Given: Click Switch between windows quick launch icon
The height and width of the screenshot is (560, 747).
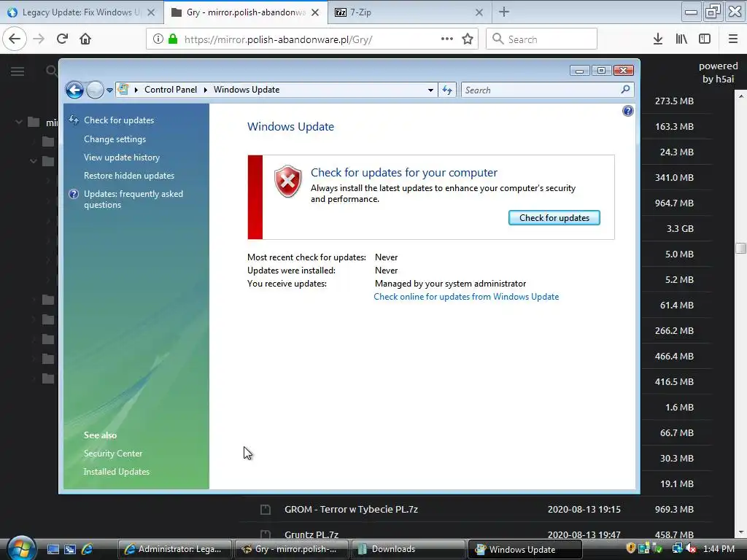Looking at the screenshot, I should click(70, 549).
